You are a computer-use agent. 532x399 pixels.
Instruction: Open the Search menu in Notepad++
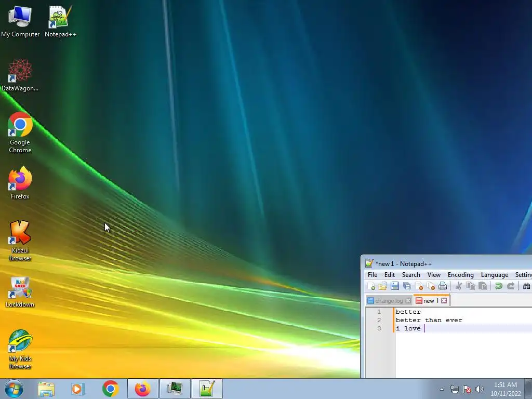point(411,275)
